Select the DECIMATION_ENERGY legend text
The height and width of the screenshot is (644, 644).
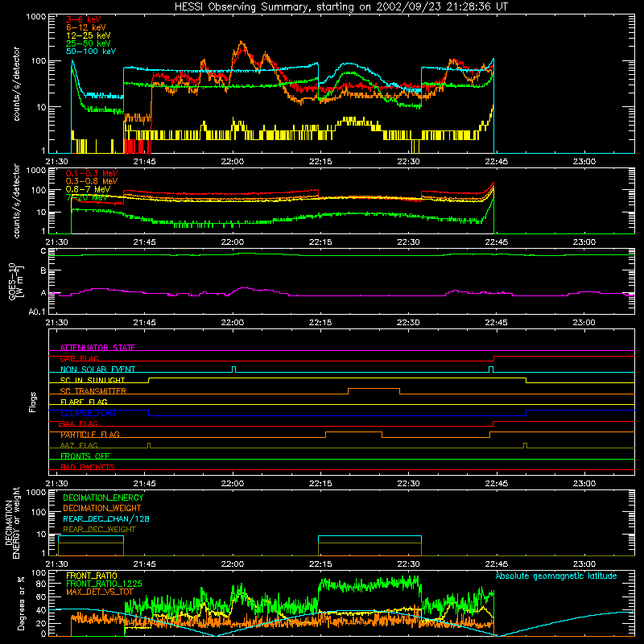[103, 497]
